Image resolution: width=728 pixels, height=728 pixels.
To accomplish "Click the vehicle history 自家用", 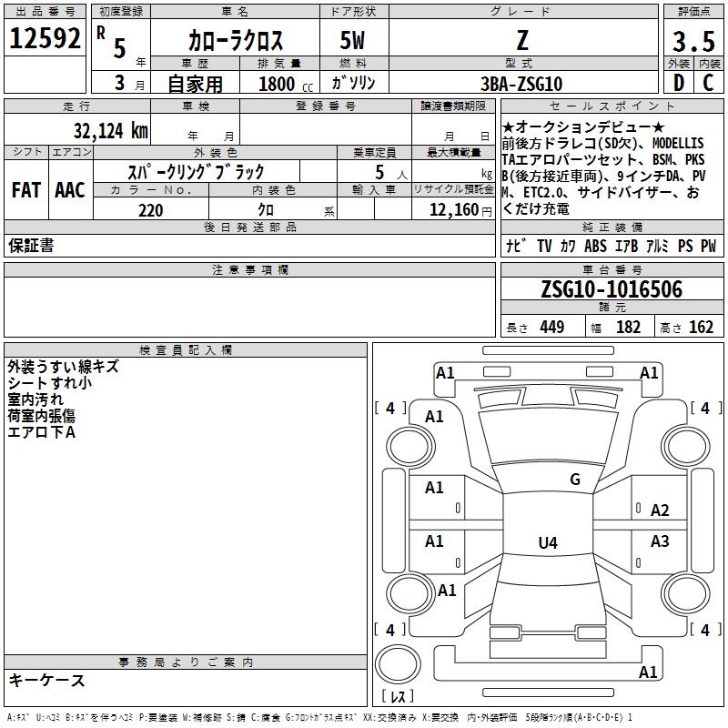I will [x=195, y=84].
